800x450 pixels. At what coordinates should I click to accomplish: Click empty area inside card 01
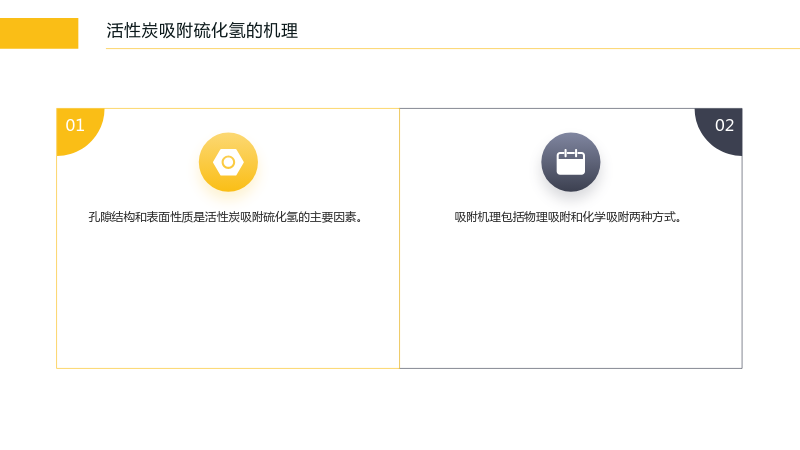tap(228, 296)
